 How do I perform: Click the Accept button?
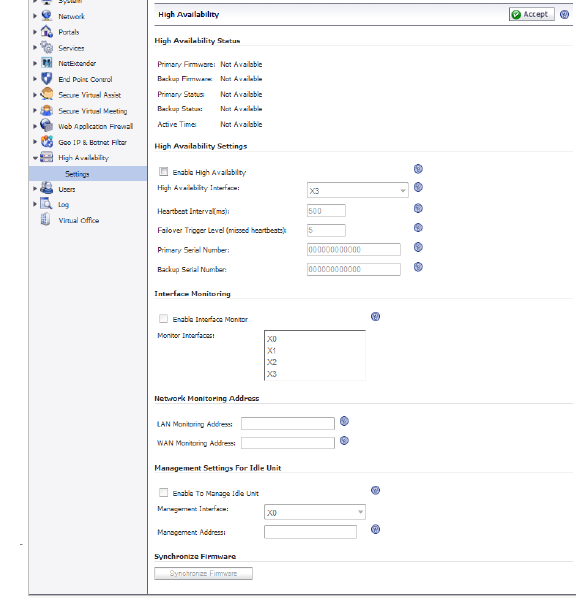(x=531, y=14)
